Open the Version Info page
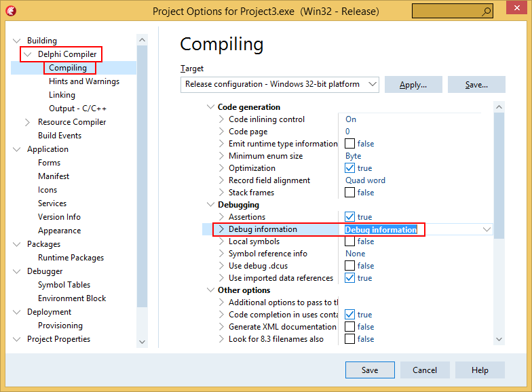This screenshot has height=392, width=532. (x=60, y=217)
